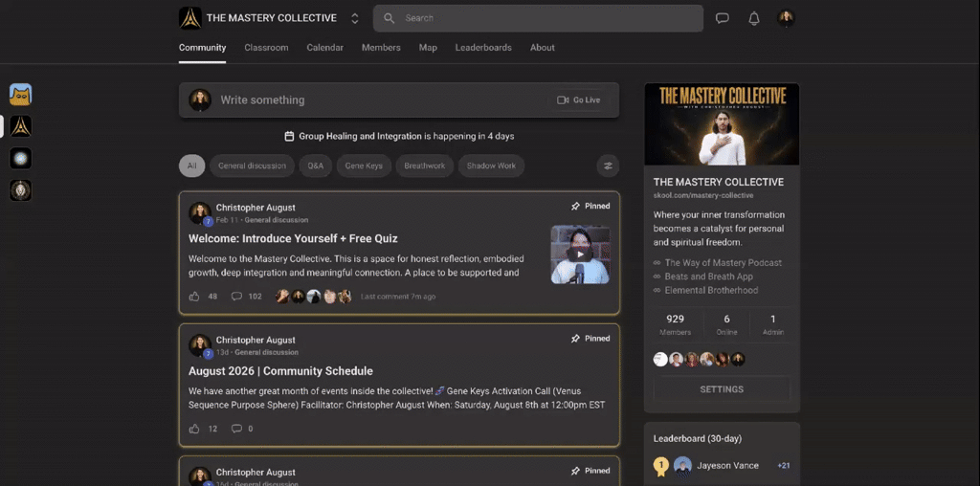
Task: Open the lion emblem community icon in sidebar
Action: point(21,189)
